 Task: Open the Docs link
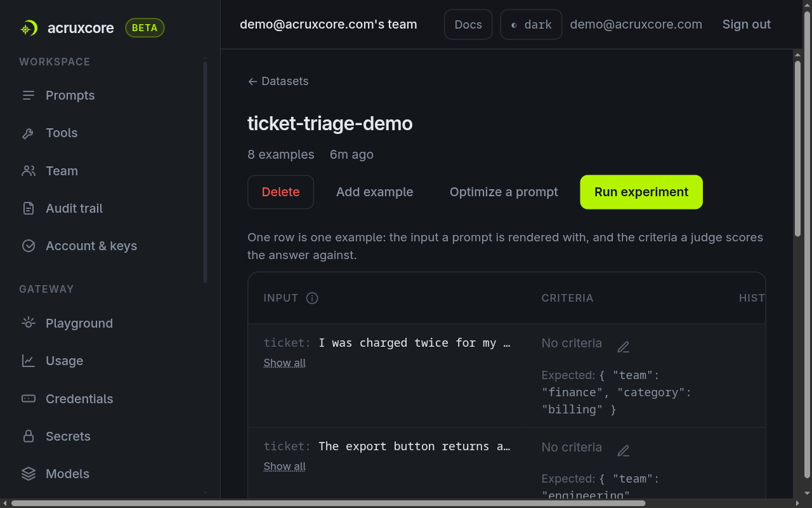coord(468,25)
